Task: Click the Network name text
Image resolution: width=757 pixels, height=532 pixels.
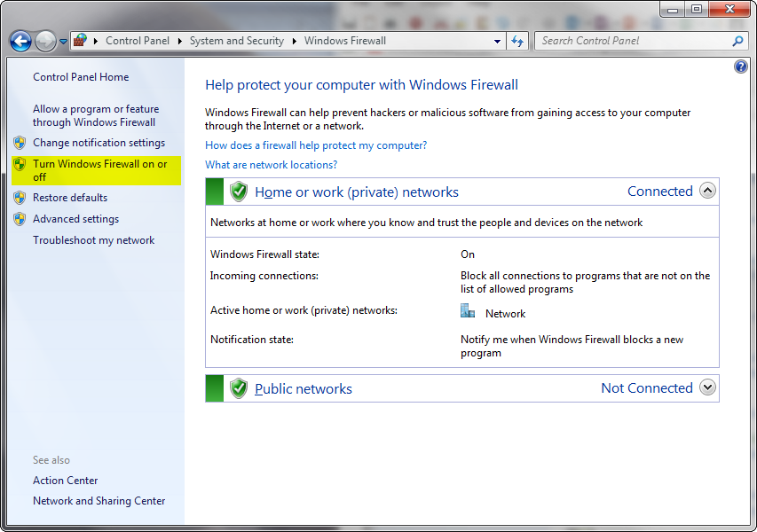Action: coord(506,314)
